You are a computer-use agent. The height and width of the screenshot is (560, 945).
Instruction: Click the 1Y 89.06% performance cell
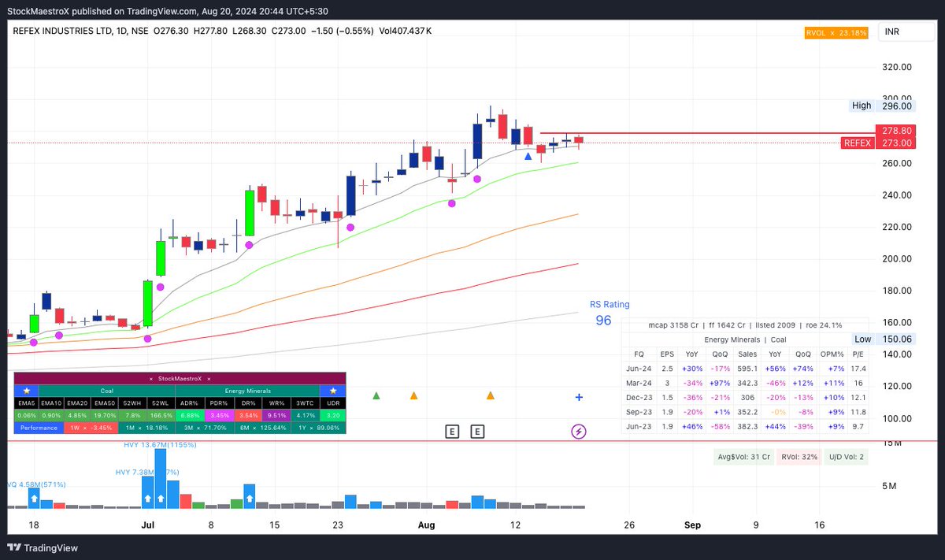(317, 428)
